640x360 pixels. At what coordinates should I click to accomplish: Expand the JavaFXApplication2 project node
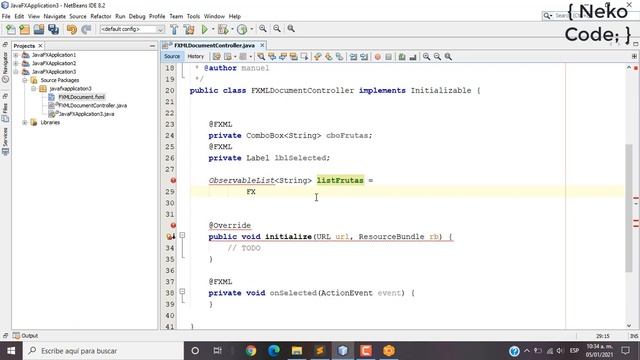16,63
